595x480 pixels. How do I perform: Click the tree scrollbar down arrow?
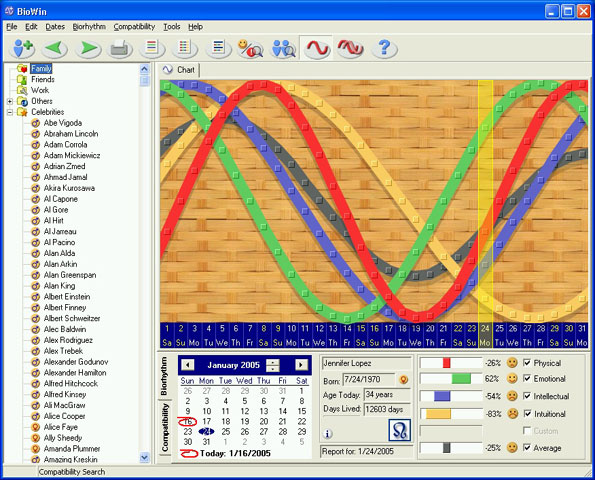145,457
